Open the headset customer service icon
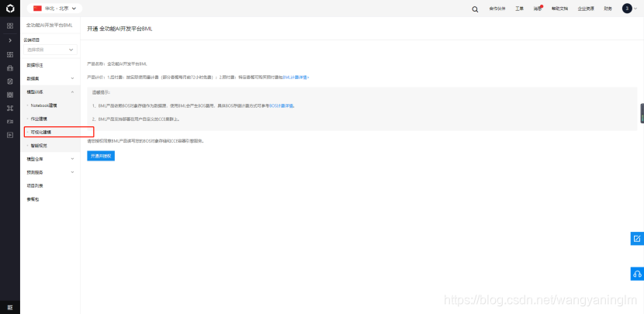The height and width of the screenshot is (314, 644). point(637,274)
